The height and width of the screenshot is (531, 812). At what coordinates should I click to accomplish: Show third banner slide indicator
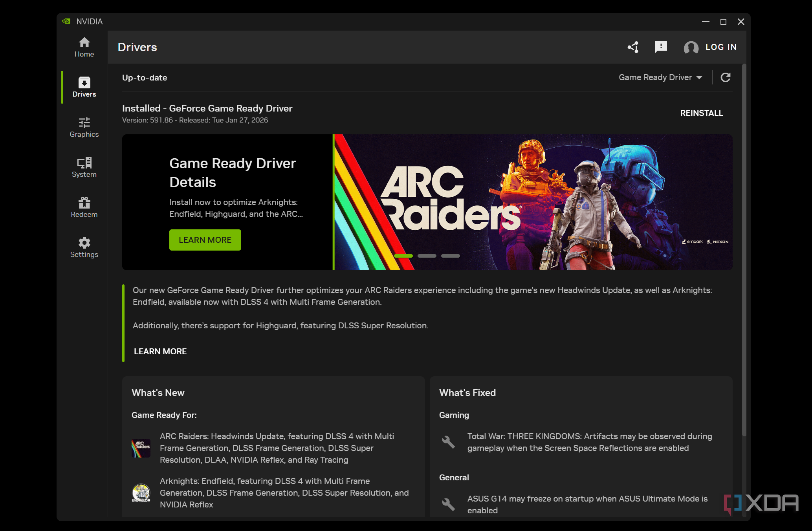[450, 256]
